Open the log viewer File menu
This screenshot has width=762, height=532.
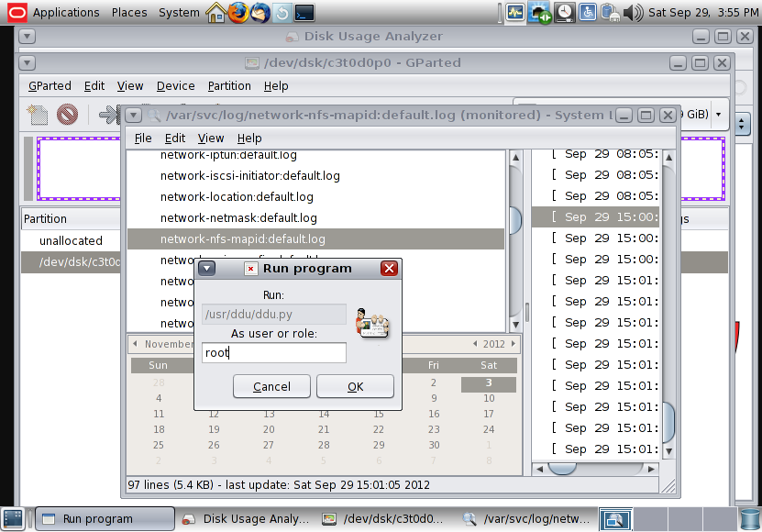143,139
